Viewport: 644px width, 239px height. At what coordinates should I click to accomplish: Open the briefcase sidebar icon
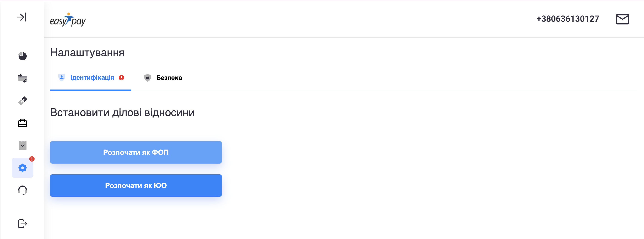tap(23, 123)
